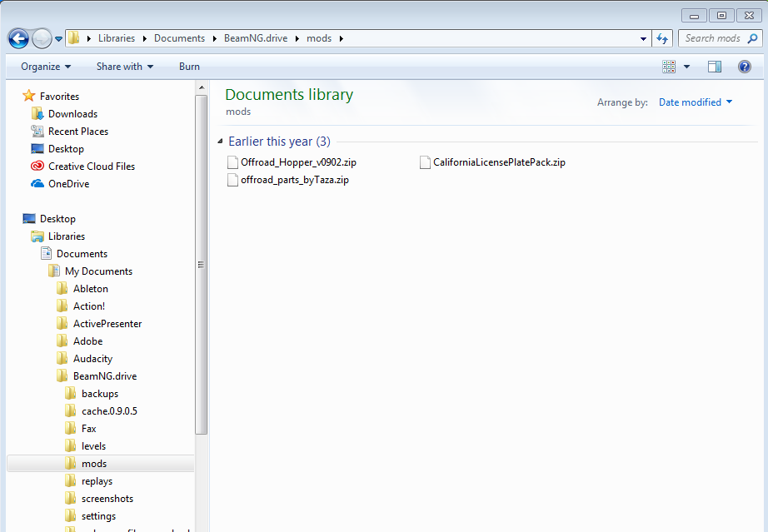The width and height of the screenshot is (768, 532).
Task: Open the replays folder in tree
Action: coord(97,481)
